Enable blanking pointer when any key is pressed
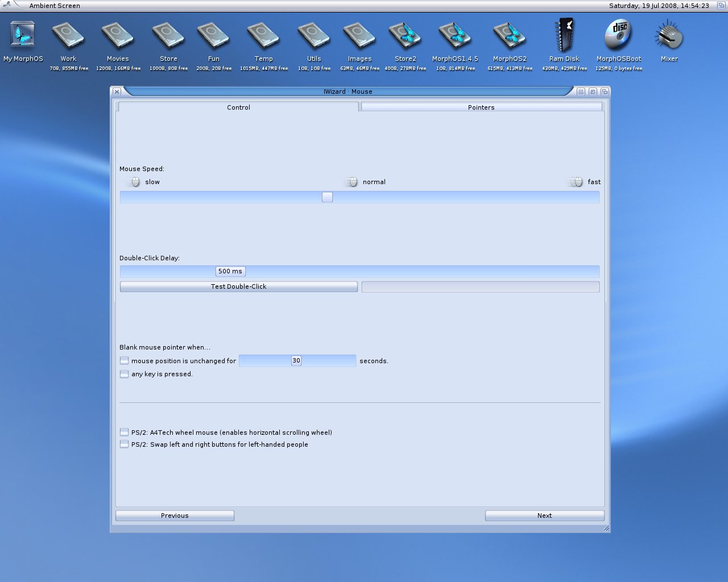This screenshot has width=728, height=582. coord(124,374)
